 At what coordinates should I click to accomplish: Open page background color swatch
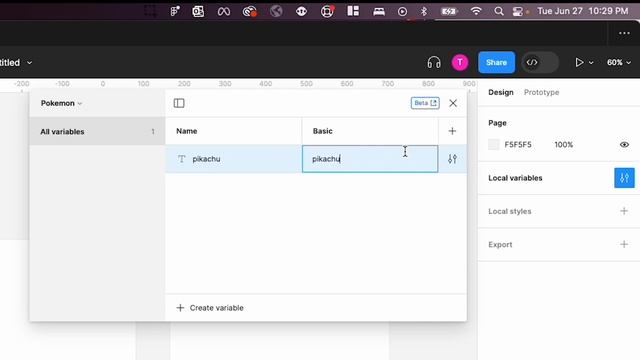tap(493, 144)
